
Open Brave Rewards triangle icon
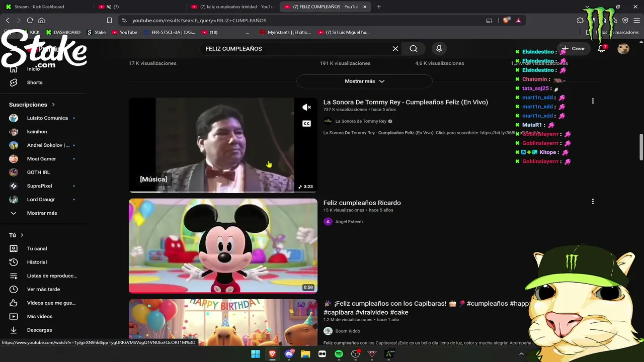pyautogui.click(x=518, y=21)
